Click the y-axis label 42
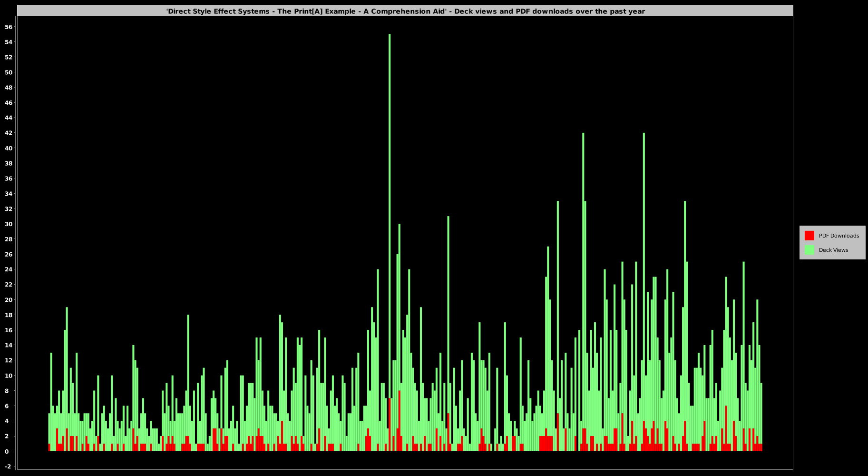Viewport: 868px width, 476px height. [x=9, y=133]
